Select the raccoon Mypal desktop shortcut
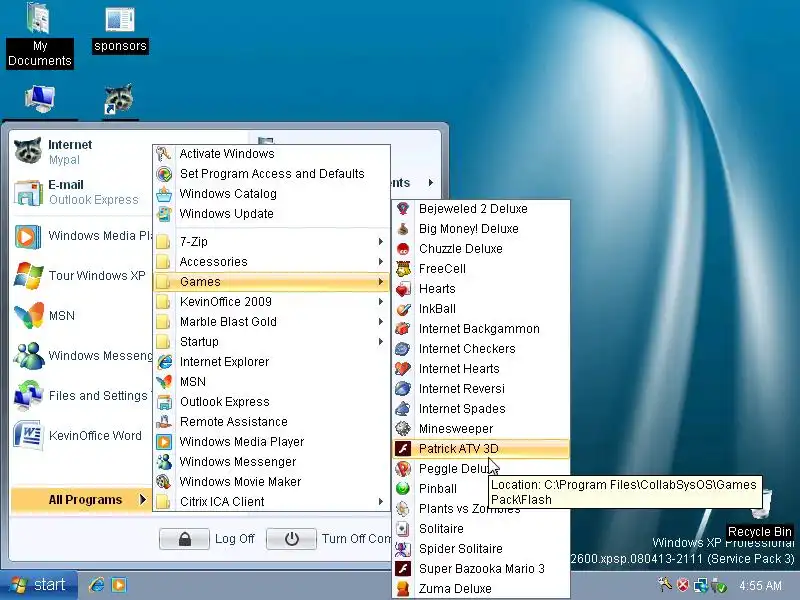This screenshot has width=800, height=600. pyautogui.click(x=119, y=99)
